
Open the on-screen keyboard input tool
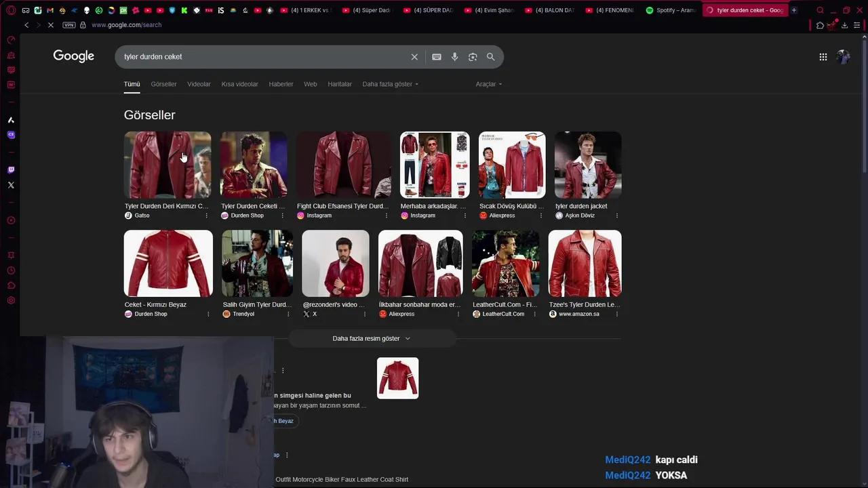437,57
